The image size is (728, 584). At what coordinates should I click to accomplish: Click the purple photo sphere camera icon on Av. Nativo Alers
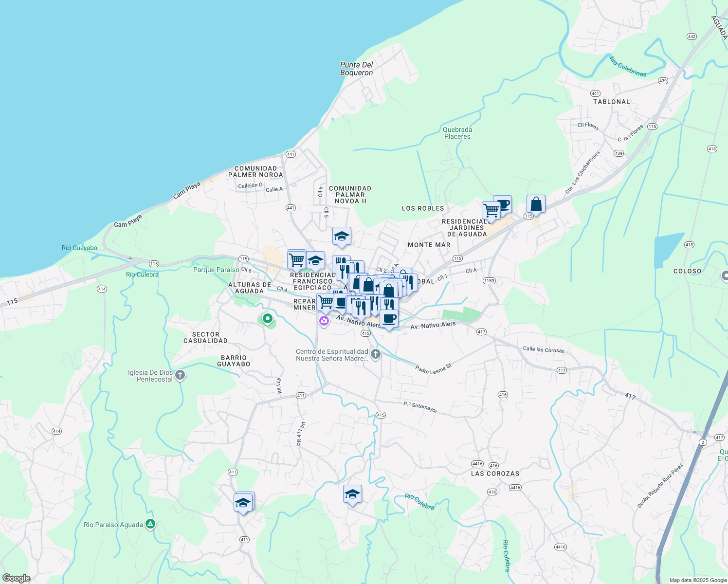(324, 321)
